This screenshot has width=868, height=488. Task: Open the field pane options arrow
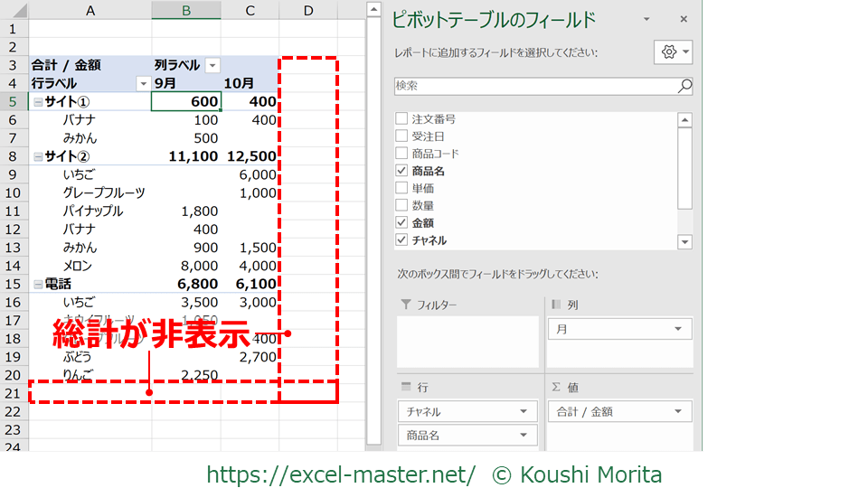pyautogui.click(x=646, y=19)
